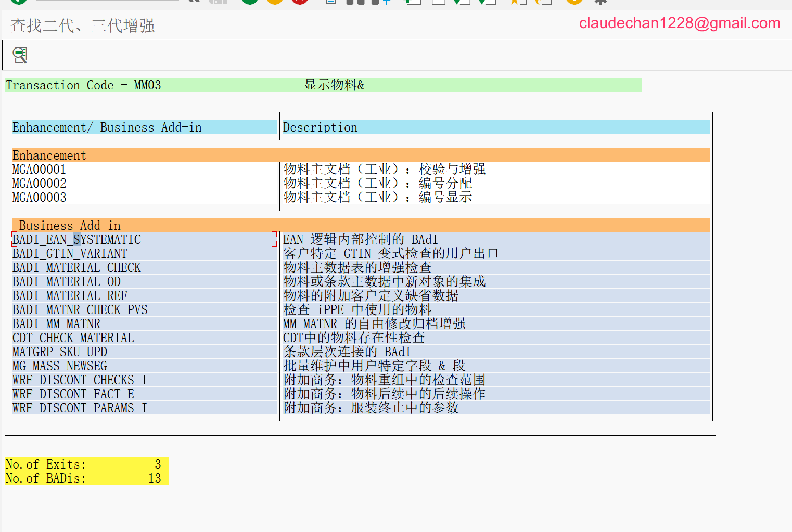Click enhancement MGA00003
The height and width of the screenshot is (532, 792).
tap(40, 198)
